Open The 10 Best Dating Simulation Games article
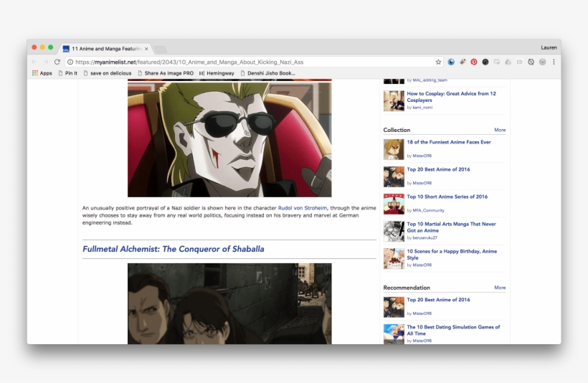588x383 pixels. [x=453, y=331]
